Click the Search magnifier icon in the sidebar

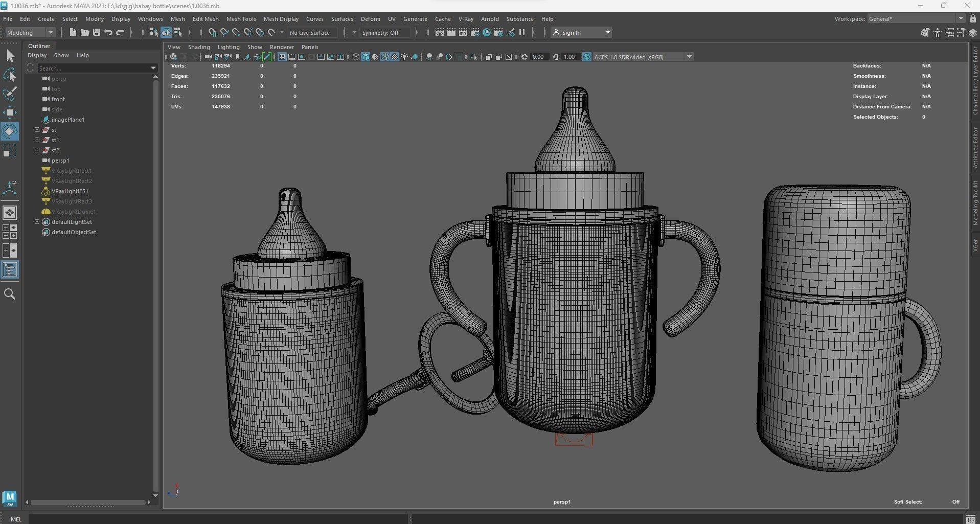[10, 294]
